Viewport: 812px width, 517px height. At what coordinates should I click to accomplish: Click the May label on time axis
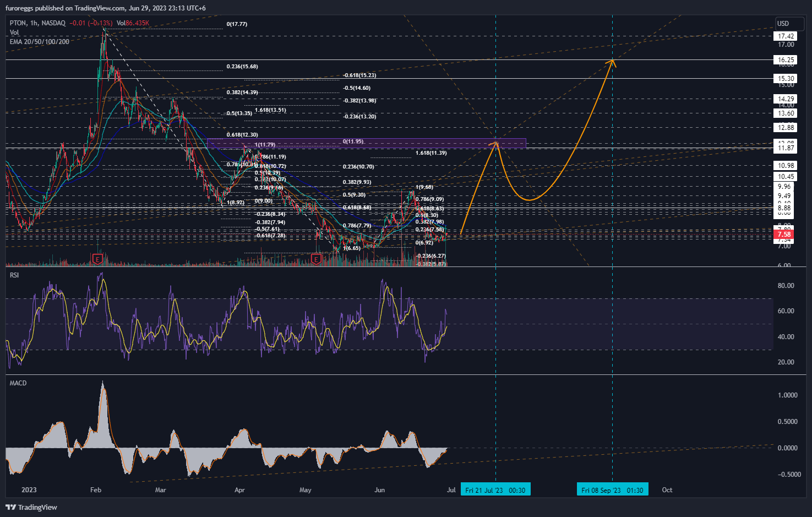305,490
